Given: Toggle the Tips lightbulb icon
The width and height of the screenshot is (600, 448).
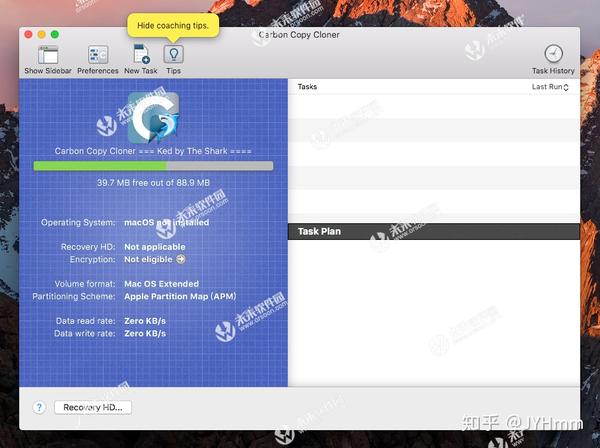Looking at the screenshot, I should (x=174, y=54).
